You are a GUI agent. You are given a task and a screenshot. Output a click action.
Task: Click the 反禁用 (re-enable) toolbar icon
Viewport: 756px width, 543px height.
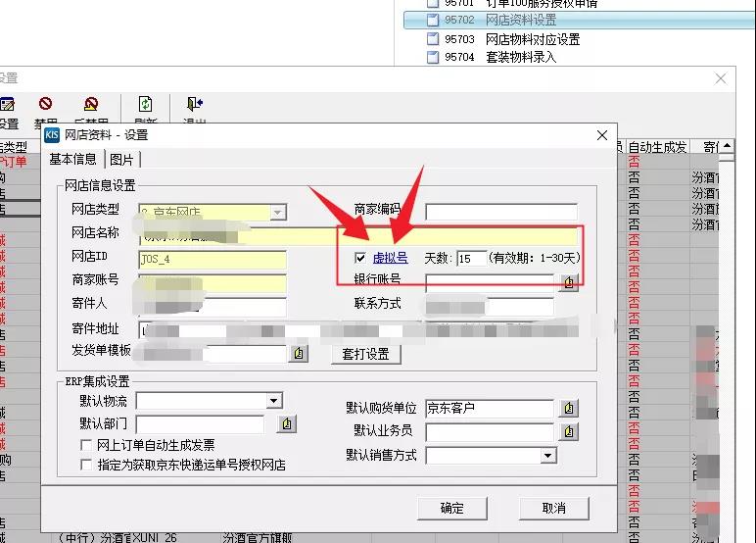coord(91,105)
